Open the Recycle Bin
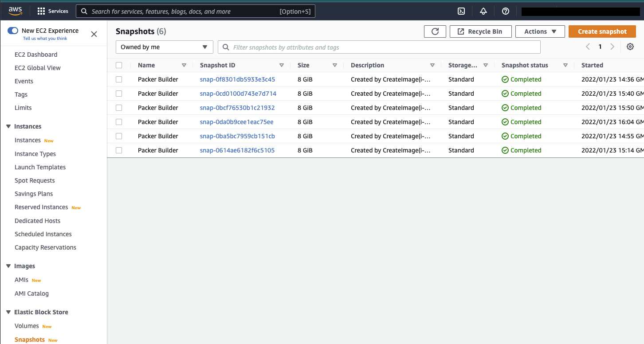The width and height of the screenshot is (644, 344). 481,31
